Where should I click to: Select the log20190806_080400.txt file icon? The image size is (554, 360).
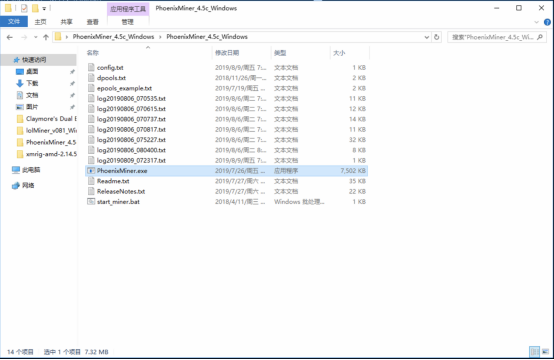click(x=91, y=150)
